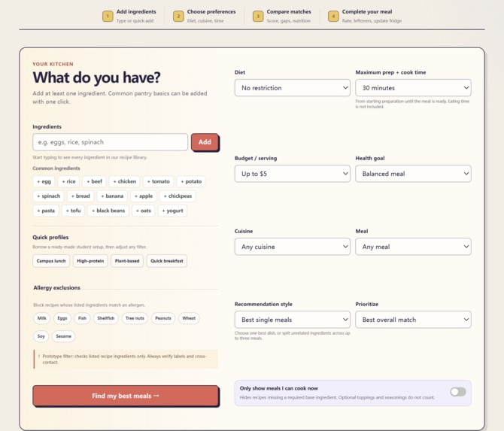Screen dimensions: 504x431
Task: Toggle the Soy allergy exclusion
Action: tap(41, 336)
